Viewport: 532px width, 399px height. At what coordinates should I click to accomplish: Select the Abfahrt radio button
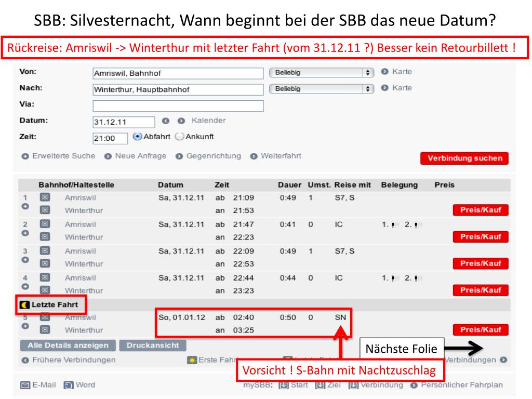coord(137,137)
